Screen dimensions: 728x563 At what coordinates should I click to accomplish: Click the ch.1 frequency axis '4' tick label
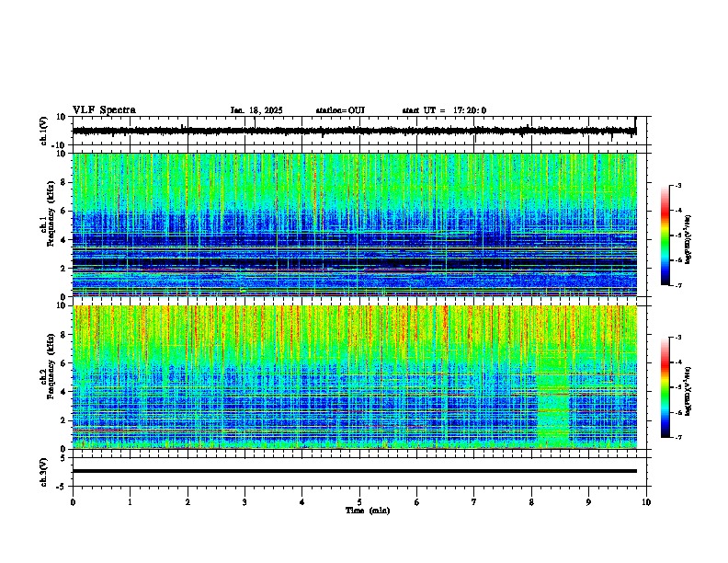point(64,240)
